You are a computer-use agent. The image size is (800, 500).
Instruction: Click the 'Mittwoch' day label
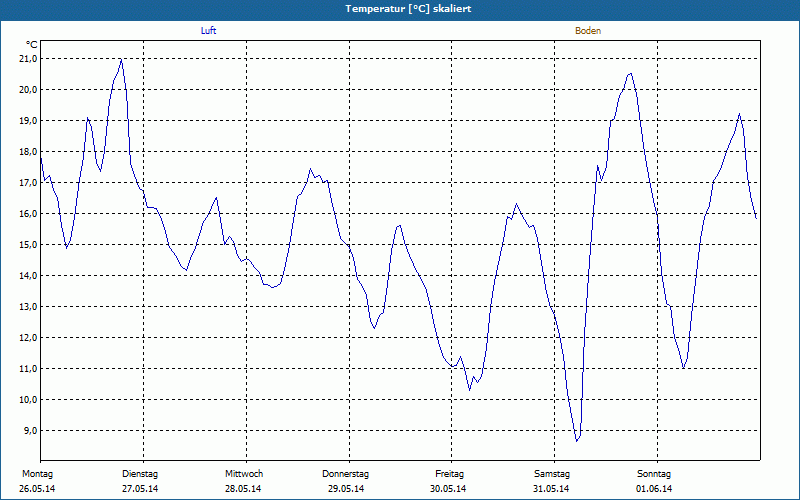pos(244,474)
